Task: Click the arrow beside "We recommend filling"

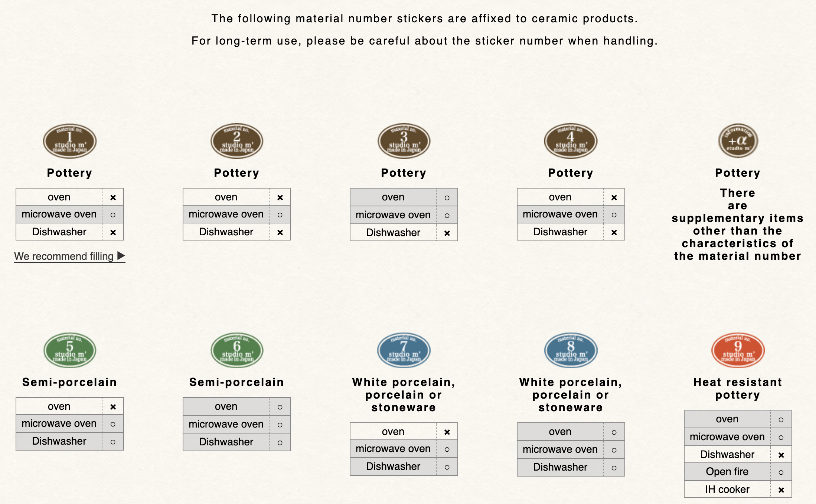Action: pos(121,256)
